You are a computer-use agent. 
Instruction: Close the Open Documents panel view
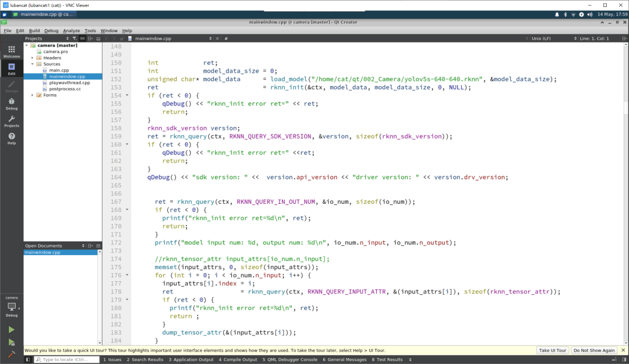pyautogui.click(x=98, y=246)
